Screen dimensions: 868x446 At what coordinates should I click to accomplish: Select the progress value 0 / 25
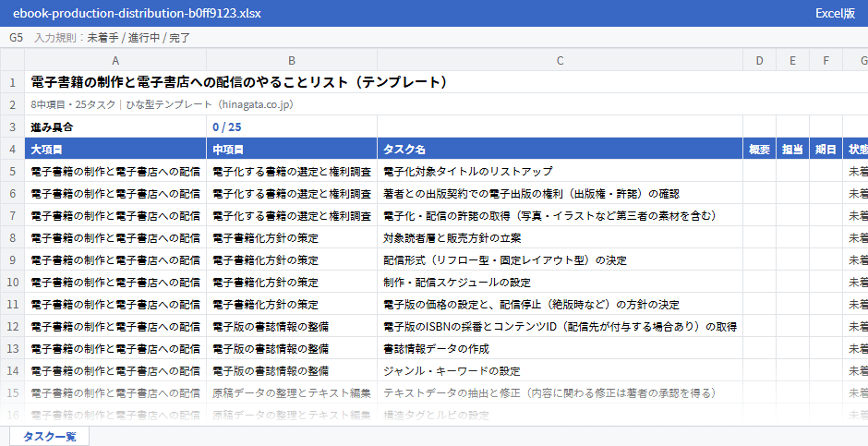coord(292,127)
